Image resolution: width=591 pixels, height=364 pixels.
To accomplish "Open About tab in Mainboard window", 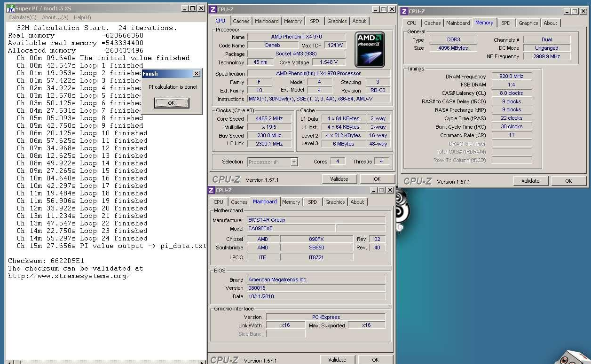I will tap(357, 202).
